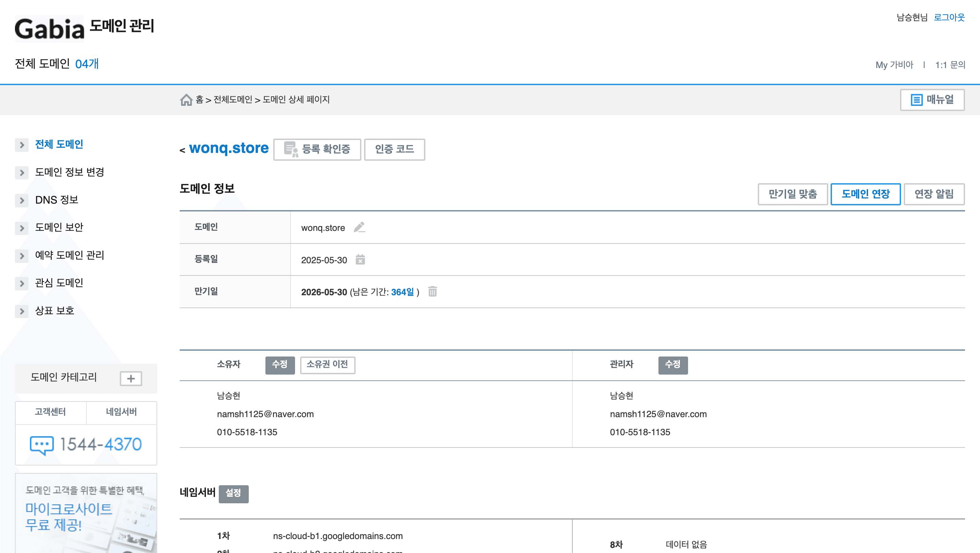Open the 인증 코드 button
980x553 pixels.
[x=394, y=149]
